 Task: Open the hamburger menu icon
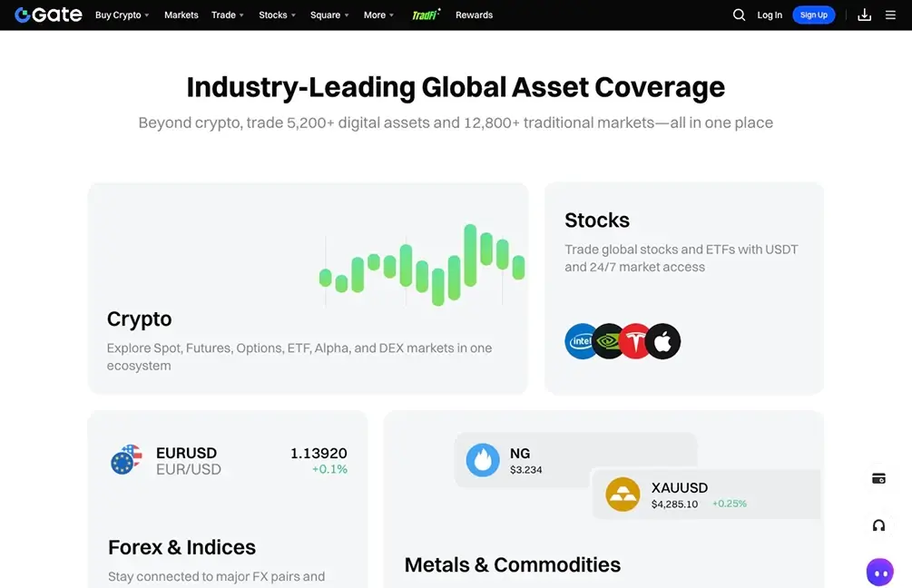click(890, 15)
